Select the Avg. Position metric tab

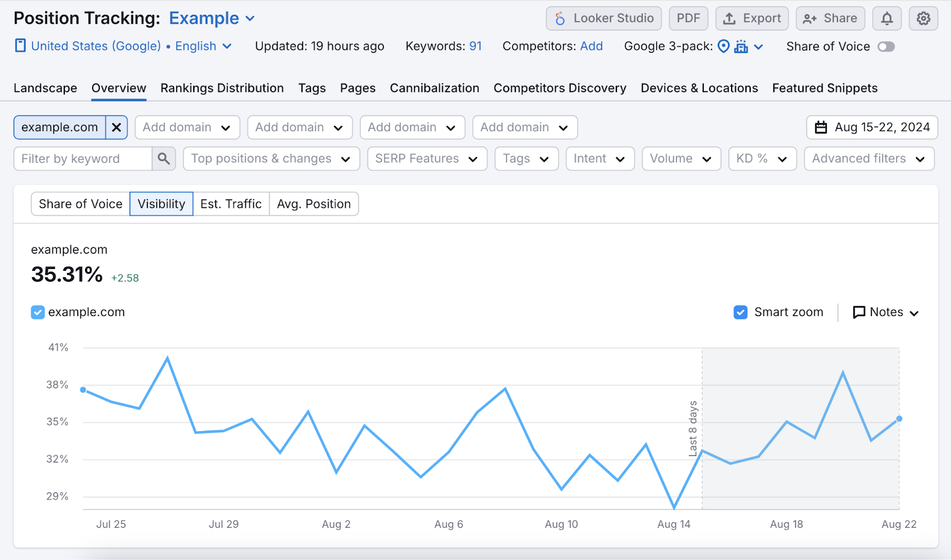[314, 204]
